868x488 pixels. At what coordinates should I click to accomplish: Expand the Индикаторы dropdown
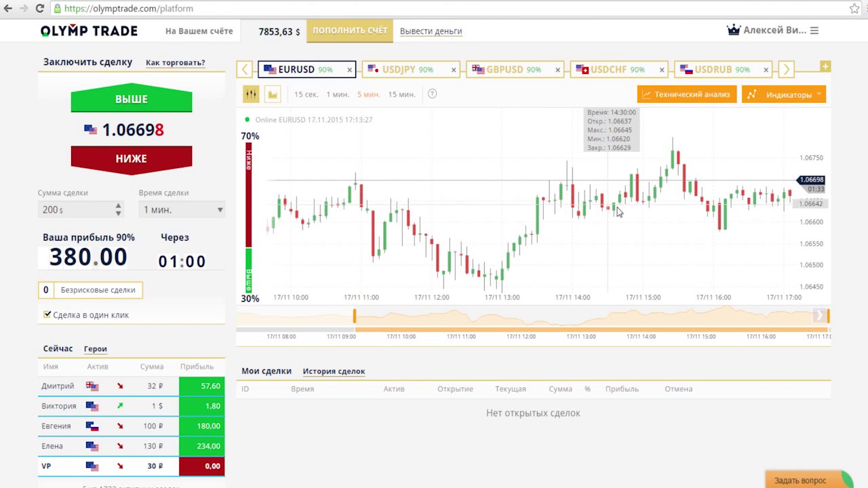[784, 95]
